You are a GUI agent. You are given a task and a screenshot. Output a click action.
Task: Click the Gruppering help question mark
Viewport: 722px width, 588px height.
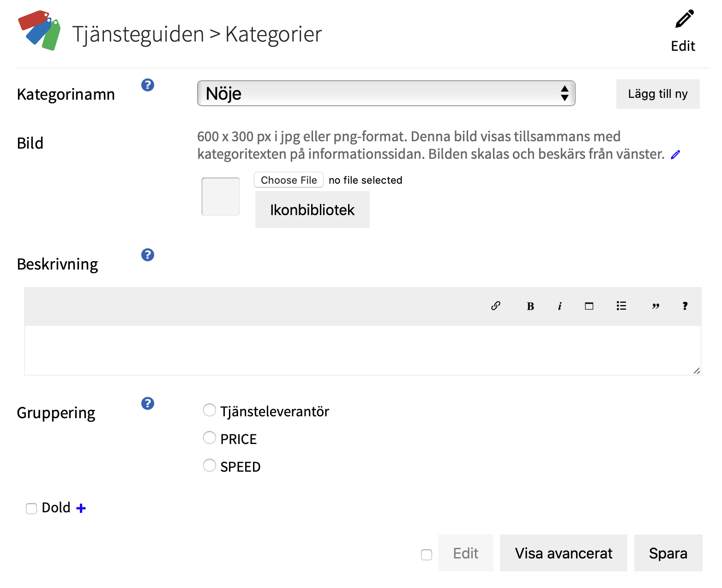(148, 403)
